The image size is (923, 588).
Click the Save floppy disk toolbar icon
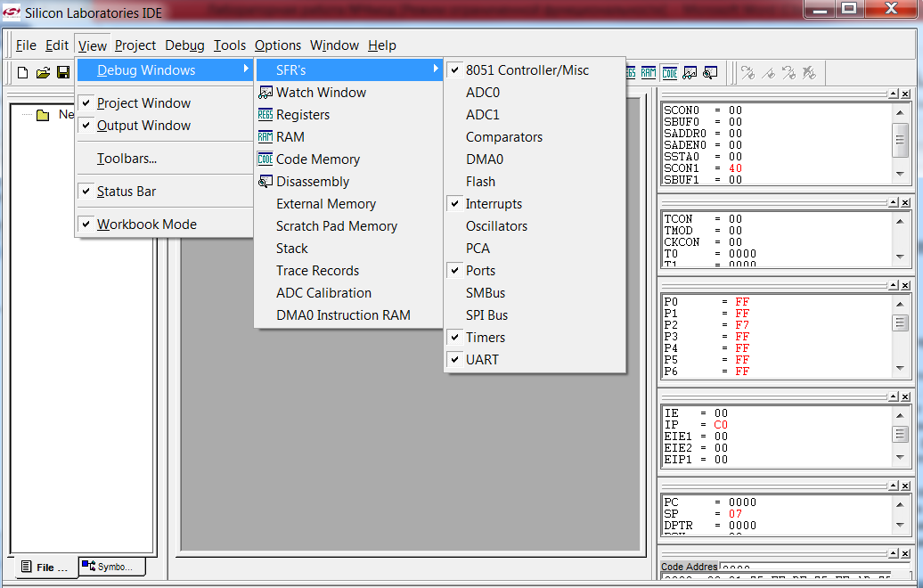pos(63,72)
